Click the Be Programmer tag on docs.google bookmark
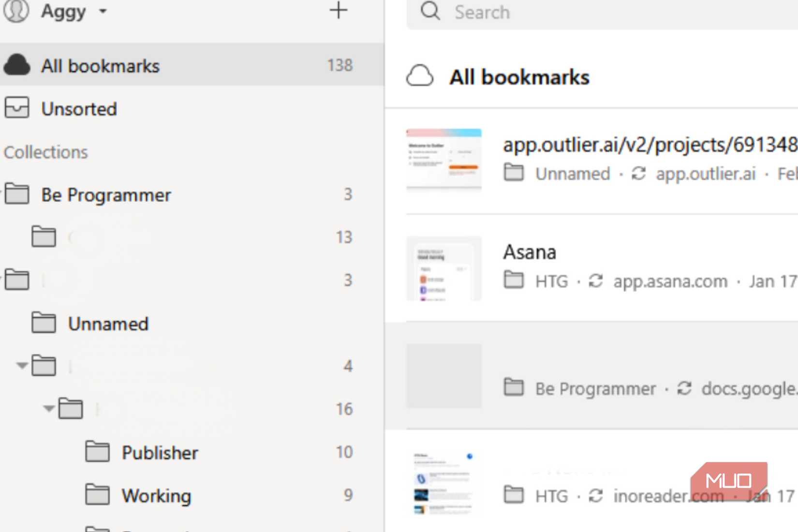The width and height of the screenshot is (798, 532). click(x=595, y=388)
